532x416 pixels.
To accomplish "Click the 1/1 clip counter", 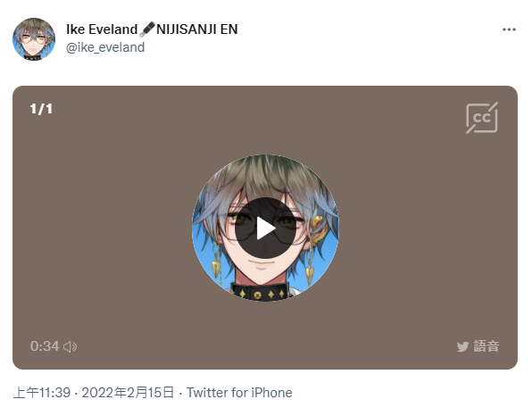I will tap(41, 109).
